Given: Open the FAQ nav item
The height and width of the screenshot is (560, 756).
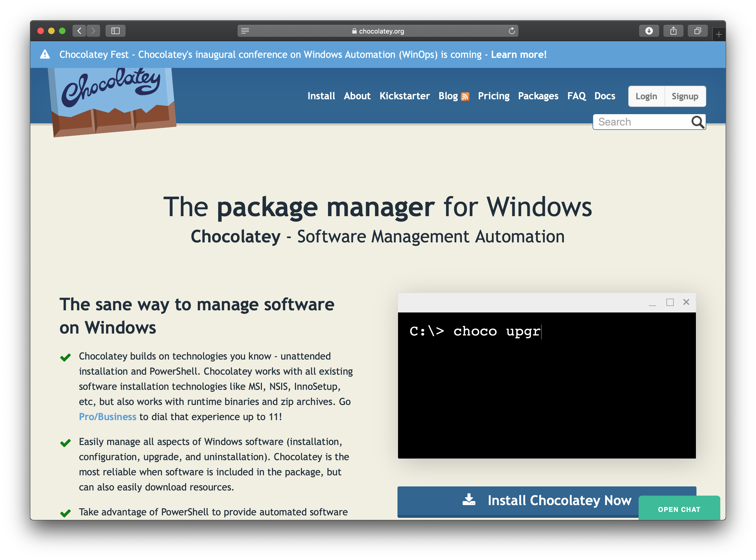Looking at the screenshot, I should 576,96.
